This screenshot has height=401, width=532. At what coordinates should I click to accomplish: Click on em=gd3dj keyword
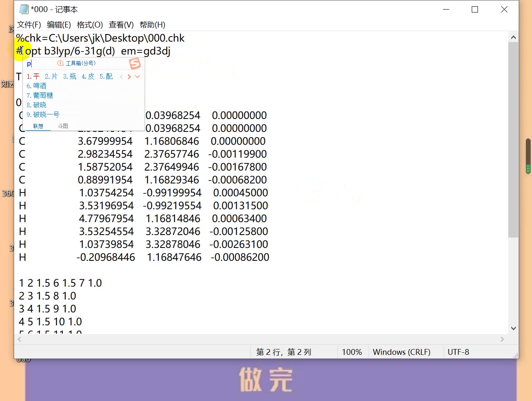click(x=145, y=51)
